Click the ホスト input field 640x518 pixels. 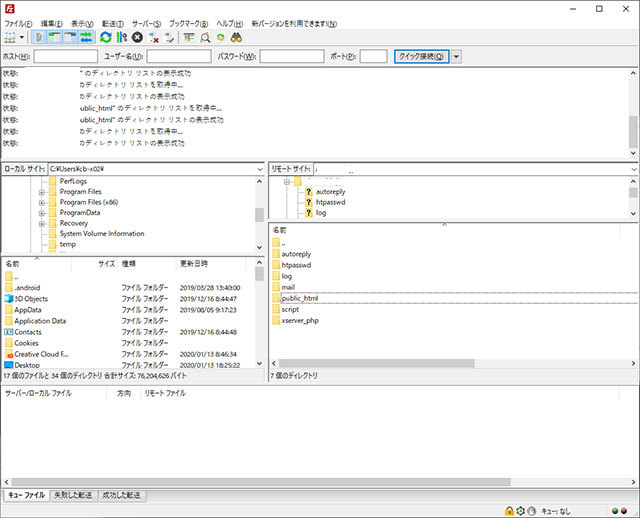(x=66, y=56)
